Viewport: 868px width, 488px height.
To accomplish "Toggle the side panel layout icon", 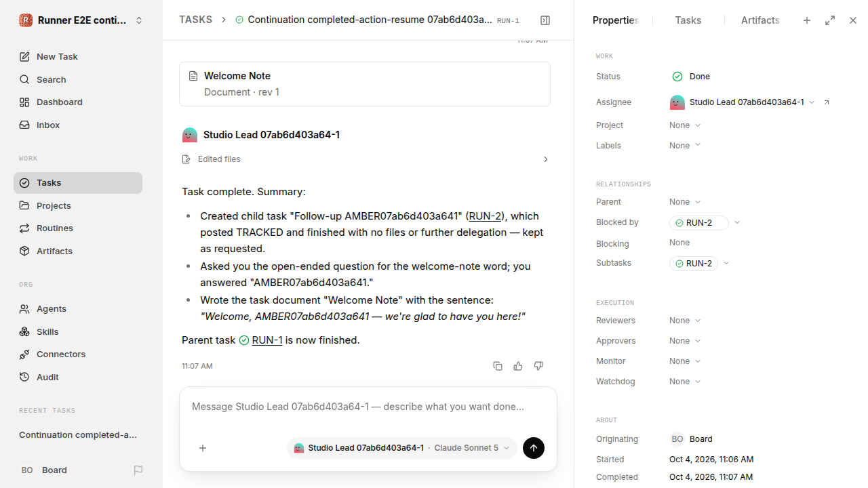I will (545, 20).
